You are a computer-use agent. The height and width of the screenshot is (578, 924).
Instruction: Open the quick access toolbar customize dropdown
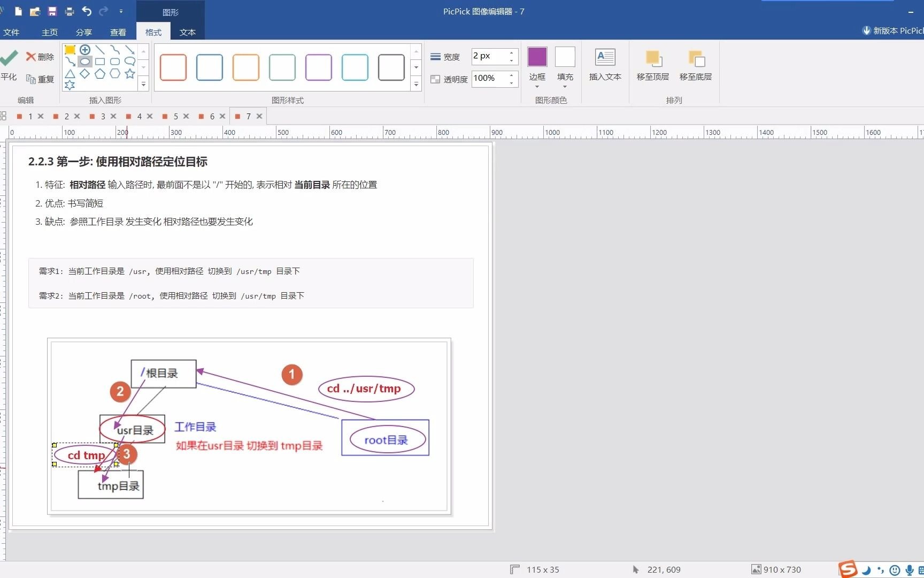pos(121,11)
